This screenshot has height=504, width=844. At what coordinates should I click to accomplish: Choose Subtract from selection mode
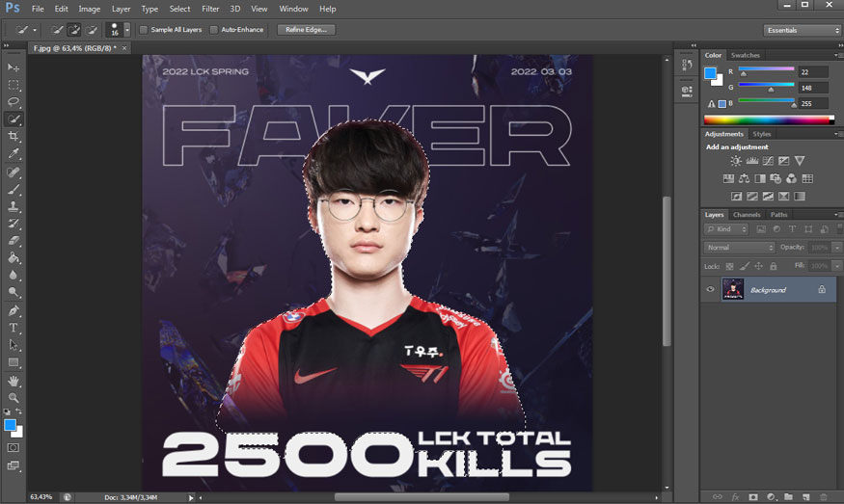click(92, 30)
